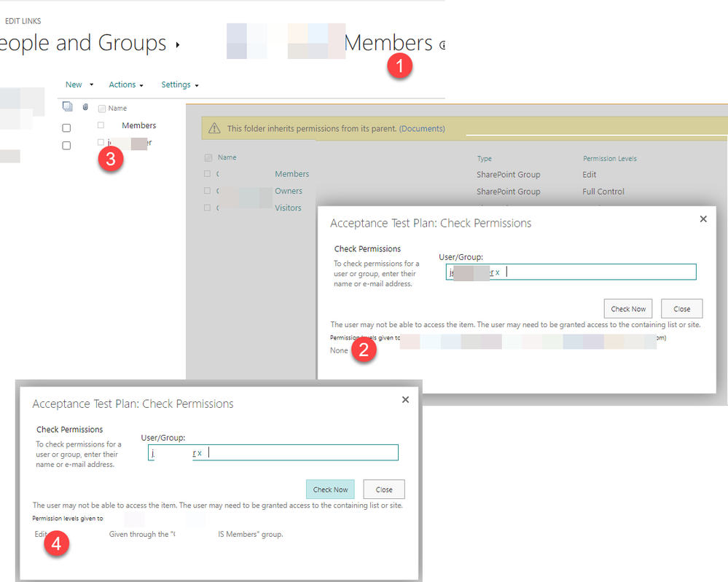Click Close button in the upper dialog
728x582 pixels.
(x=681, y=309)
